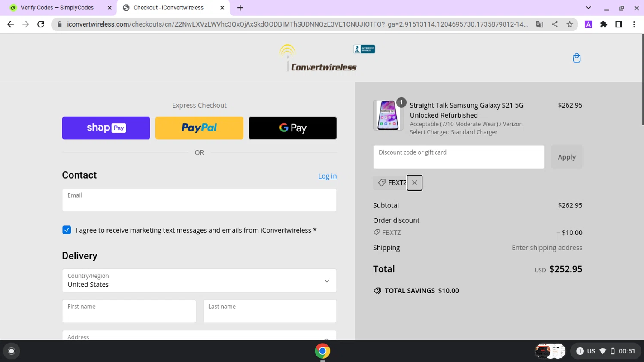
Task: Uncheck the marketing messages checkbox
Action: point(67,230)
